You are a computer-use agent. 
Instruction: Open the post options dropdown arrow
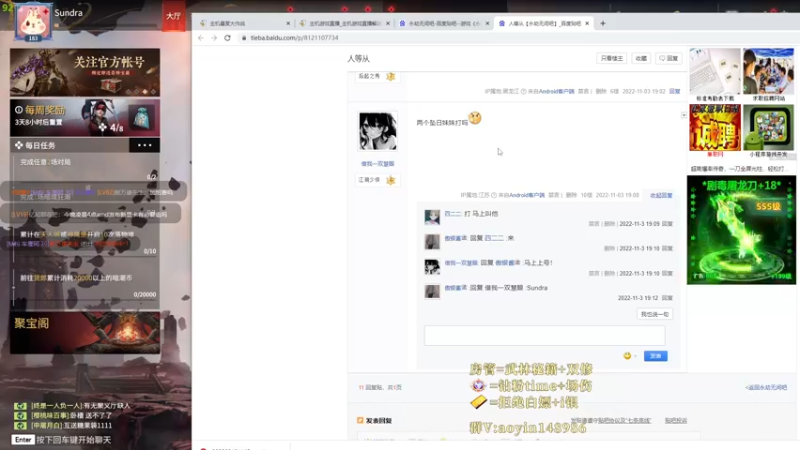pyautogui.click(x=684, y=115)
